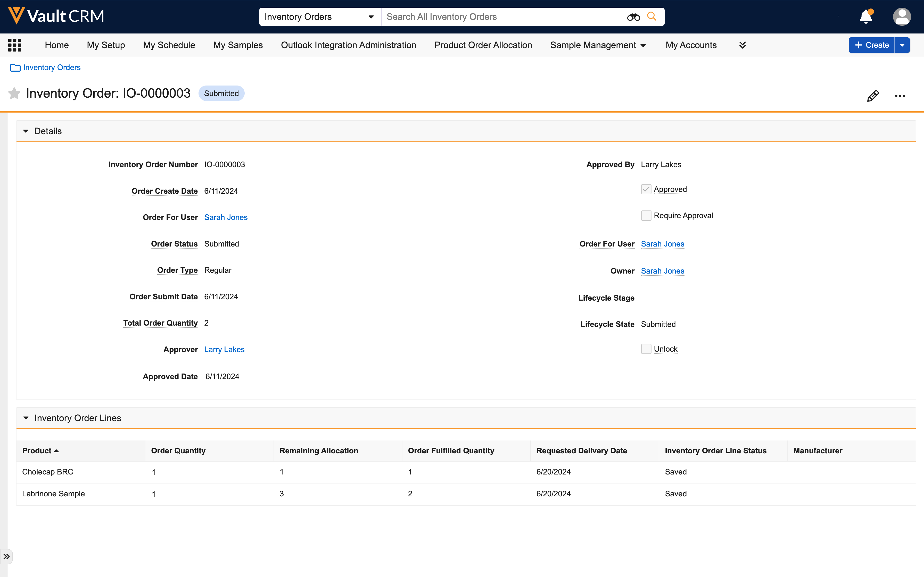The image size is (924, 577).
Task: Open the app grid launcher icon
Action: click(14, 45)
